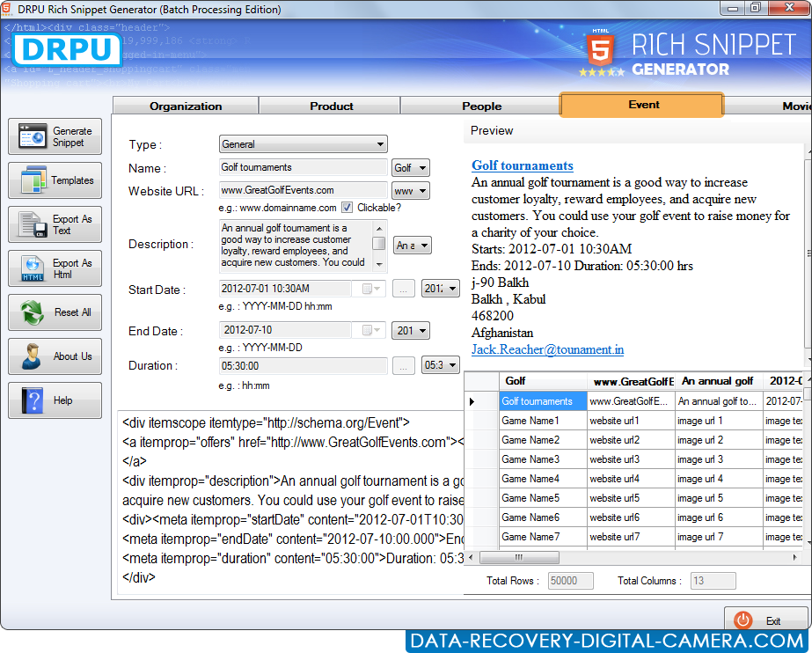Click the An annual golf column header

click(x=719, y=381)
